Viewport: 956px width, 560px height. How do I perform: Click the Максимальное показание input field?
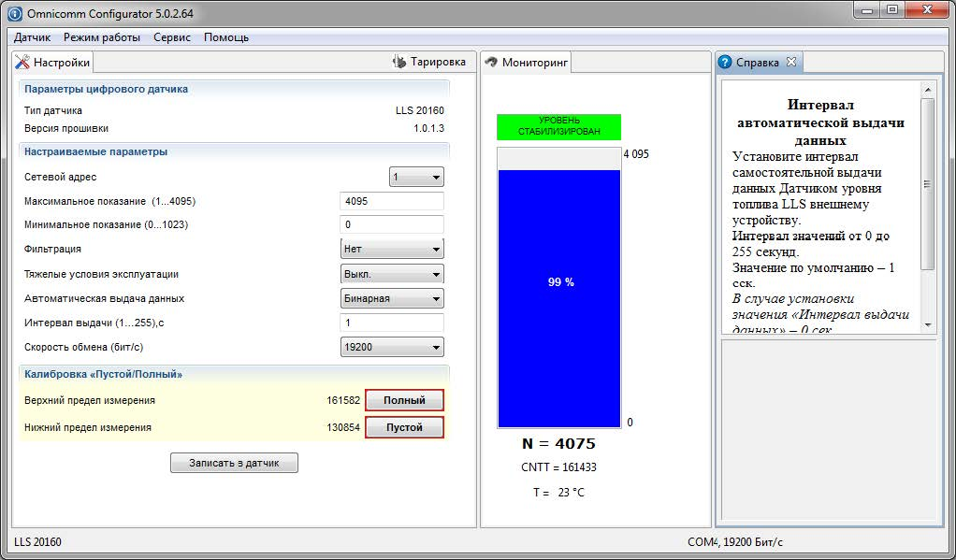(392, 201)
